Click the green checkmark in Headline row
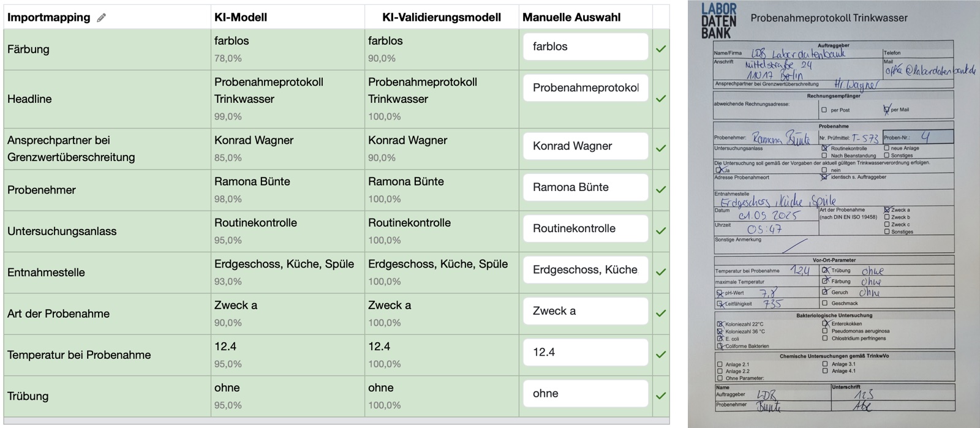980x428 pixels. click(661, 99)
